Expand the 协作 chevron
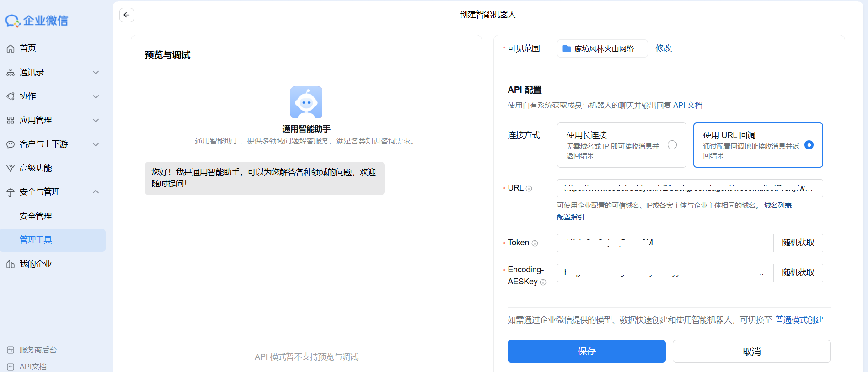Image resolution: width=868 pixels, height=372 pixels. [x=96, y=96]
